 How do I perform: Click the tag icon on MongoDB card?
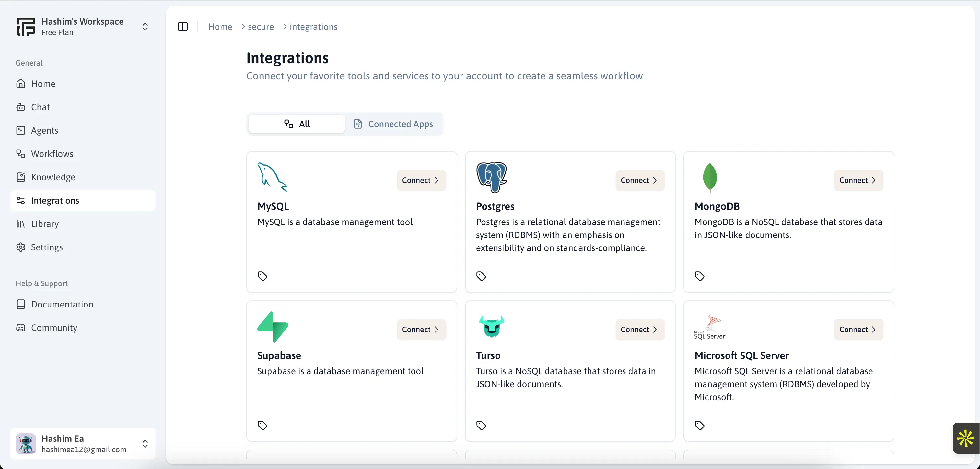pos(700,276)
